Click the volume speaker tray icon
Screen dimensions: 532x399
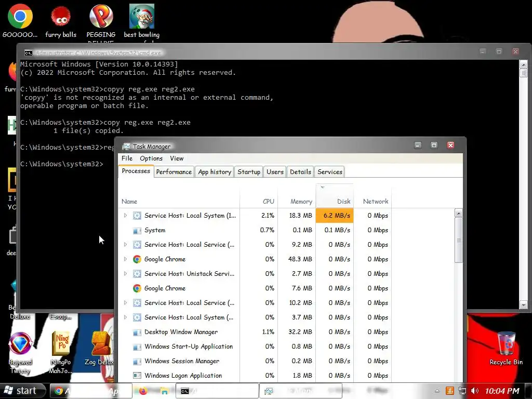pyautogui.click(x=475, y=391)
